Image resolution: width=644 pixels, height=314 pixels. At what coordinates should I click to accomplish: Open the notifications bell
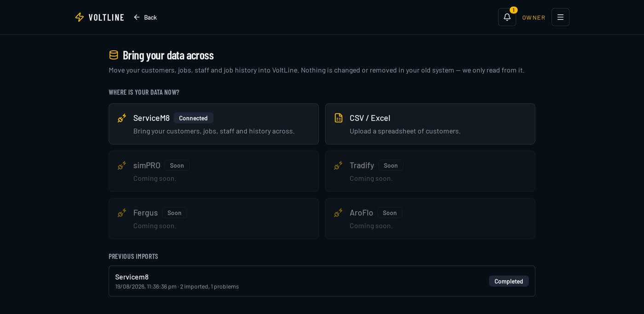click(x=507, y=17)
